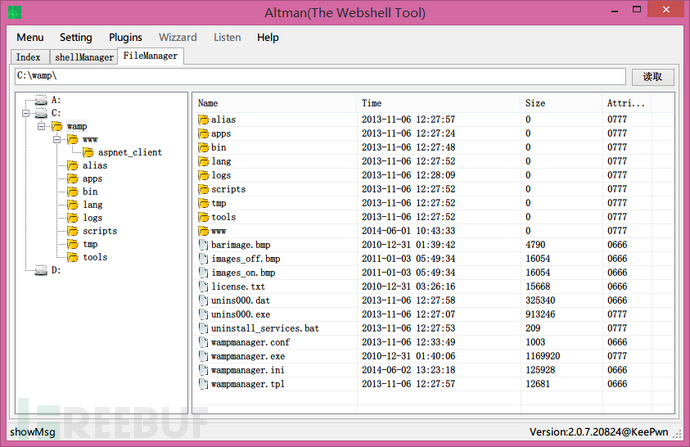Sort by the Name column header
This screenshot has height=447, width=690.
pyautogui.click(x=275, y=103)
